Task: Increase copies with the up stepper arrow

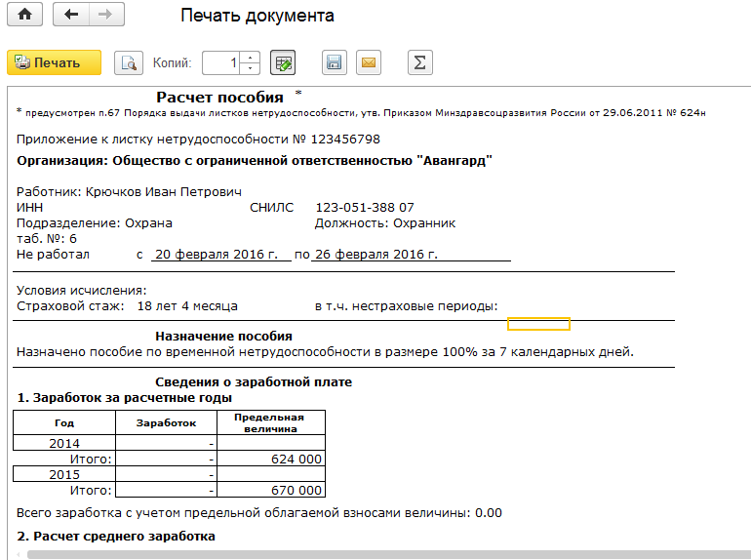Action: point(251,58)
